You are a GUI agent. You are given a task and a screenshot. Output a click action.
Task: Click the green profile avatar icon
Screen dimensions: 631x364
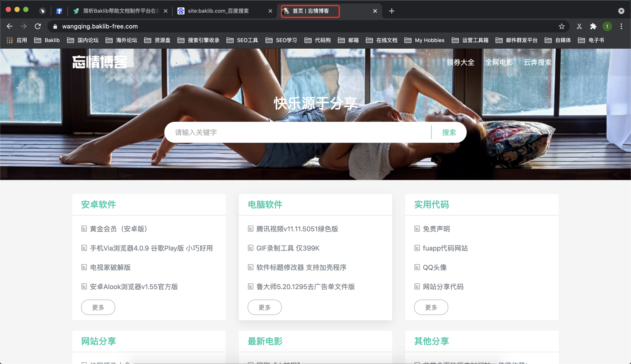coord(607,26)
